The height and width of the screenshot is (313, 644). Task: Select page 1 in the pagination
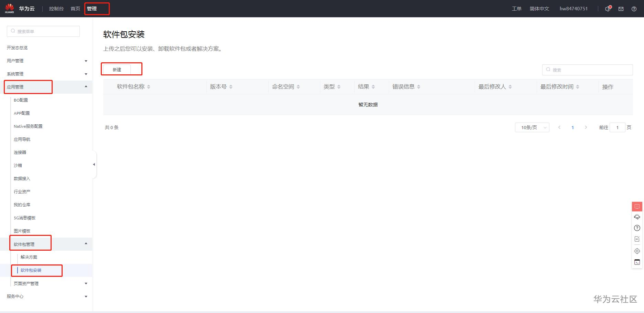point(573,127)
